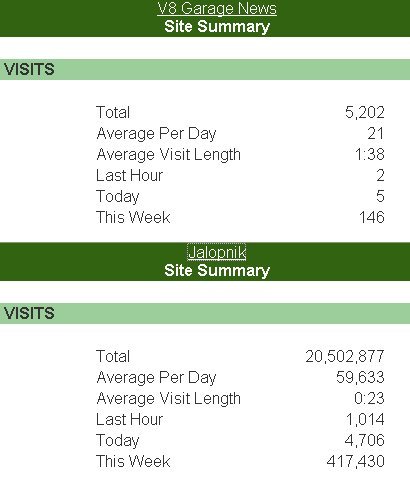The height and width of the screenshot is (502, 410).
Task: Select the top VISITS section header
Action: (205, 69)
